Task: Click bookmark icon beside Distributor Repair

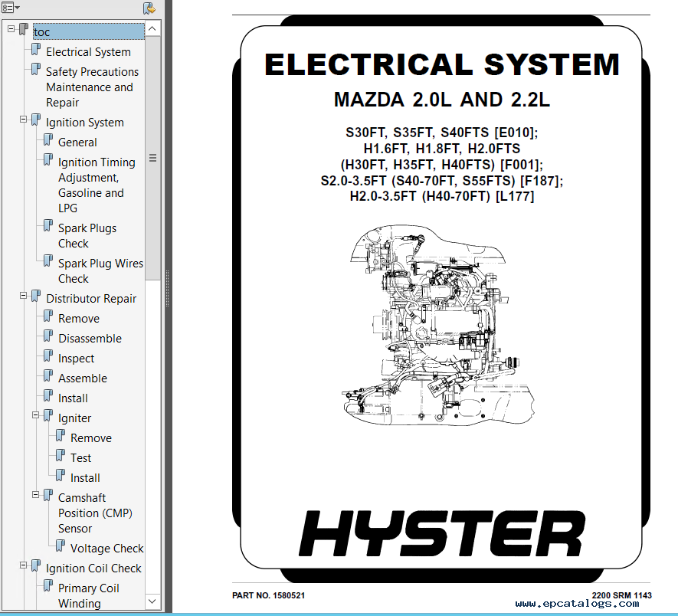Action: [36, 297]
